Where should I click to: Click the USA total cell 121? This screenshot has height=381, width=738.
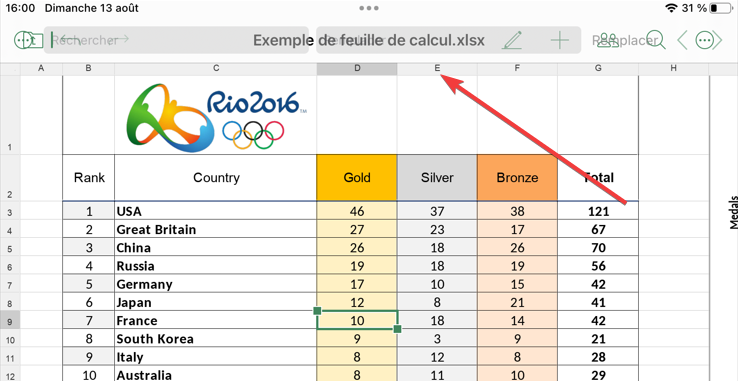pyautogui.click(x=598, y=211)
